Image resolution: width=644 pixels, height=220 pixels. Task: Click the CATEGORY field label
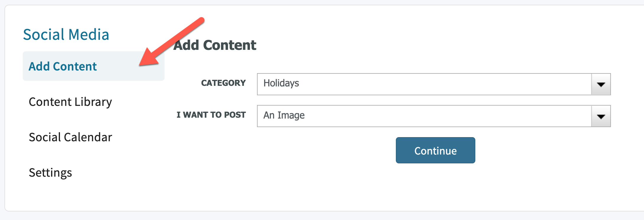[223, 83]
